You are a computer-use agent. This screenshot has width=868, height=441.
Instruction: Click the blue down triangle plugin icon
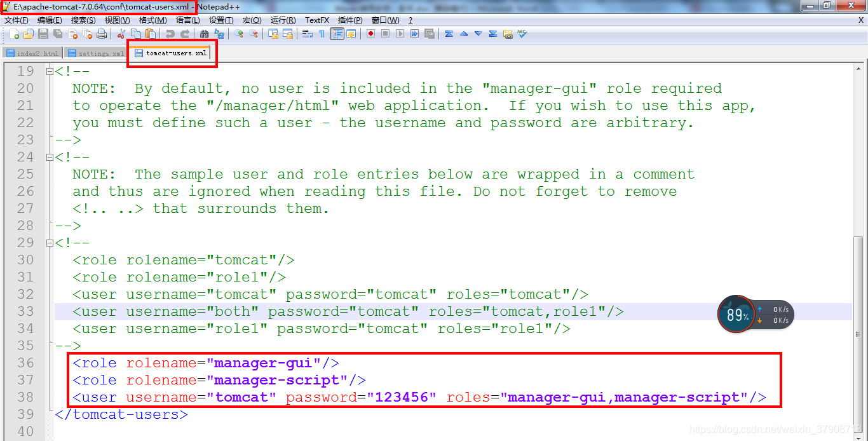click(x=478, y=34)
